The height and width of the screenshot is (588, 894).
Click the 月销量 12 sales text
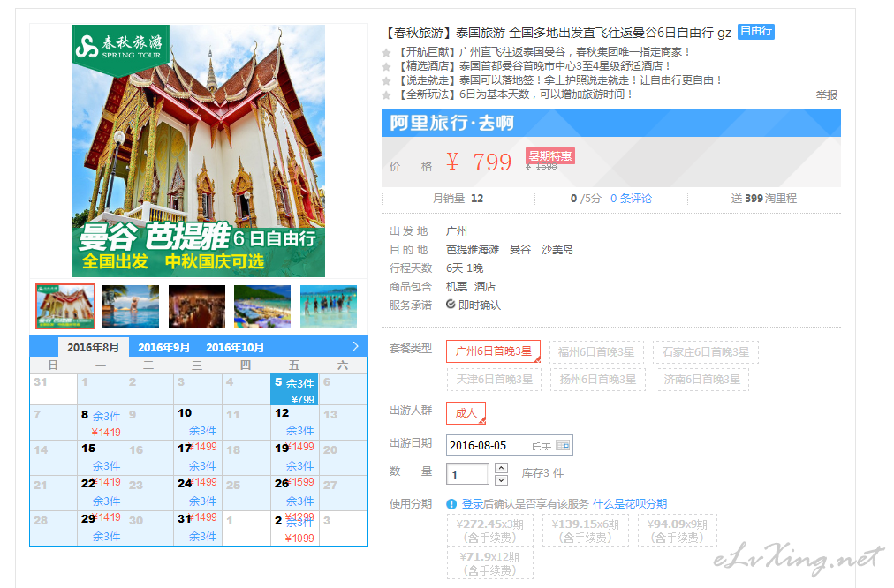(x=458, y=199)
